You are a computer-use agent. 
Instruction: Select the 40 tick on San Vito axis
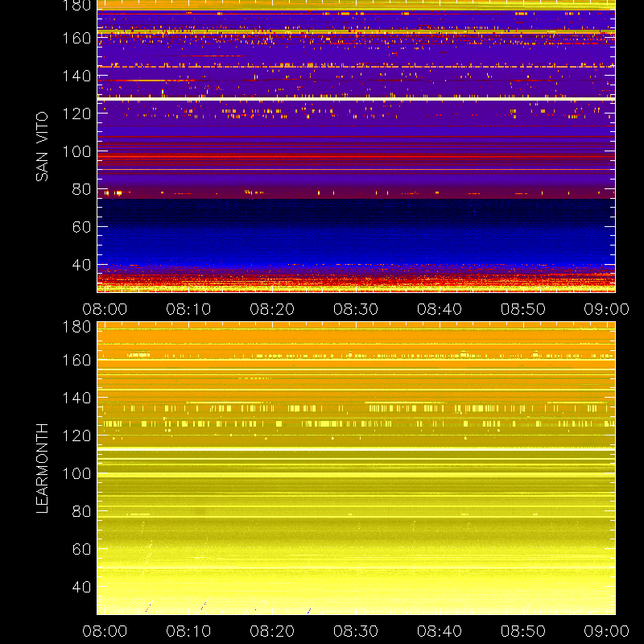(x=81, y=265)
